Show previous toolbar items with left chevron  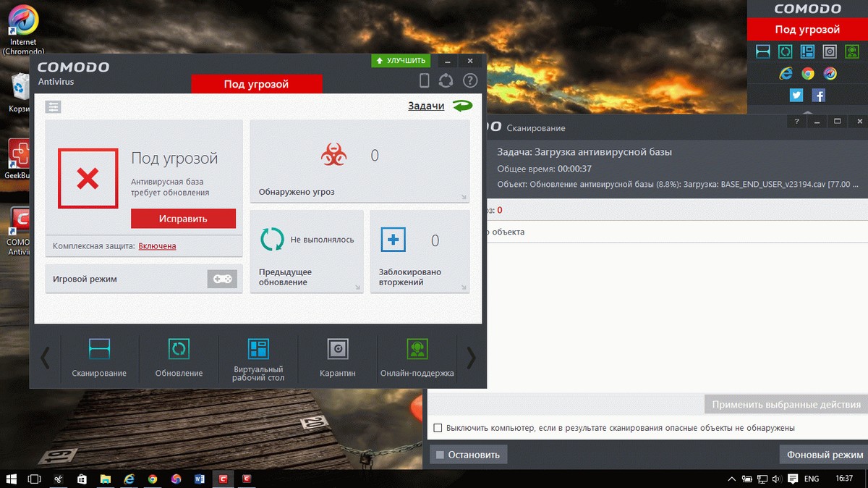(x=45, y=357)
